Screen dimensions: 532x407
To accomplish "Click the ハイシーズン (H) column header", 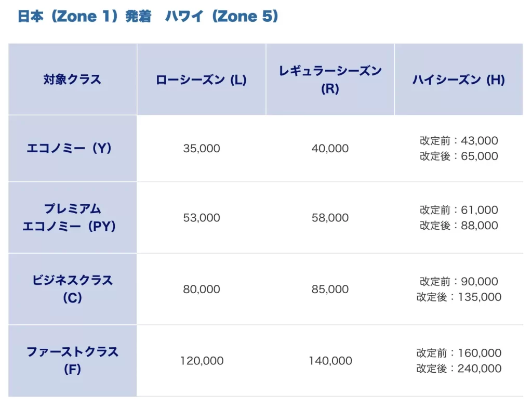I will [458, 80].
